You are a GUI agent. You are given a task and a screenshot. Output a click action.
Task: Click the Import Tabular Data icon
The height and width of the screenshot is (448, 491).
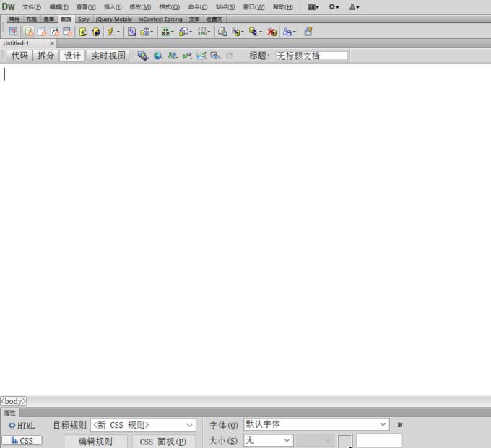[13, 31]
